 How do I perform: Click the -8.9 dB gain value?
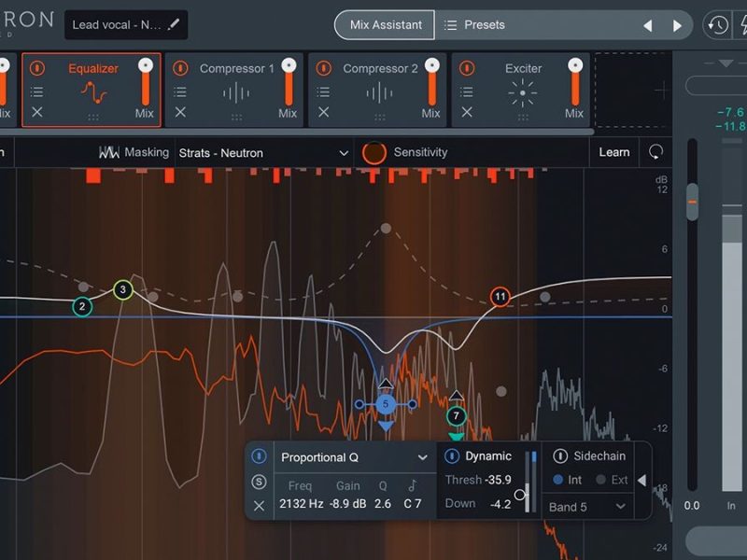coord(347,504)
